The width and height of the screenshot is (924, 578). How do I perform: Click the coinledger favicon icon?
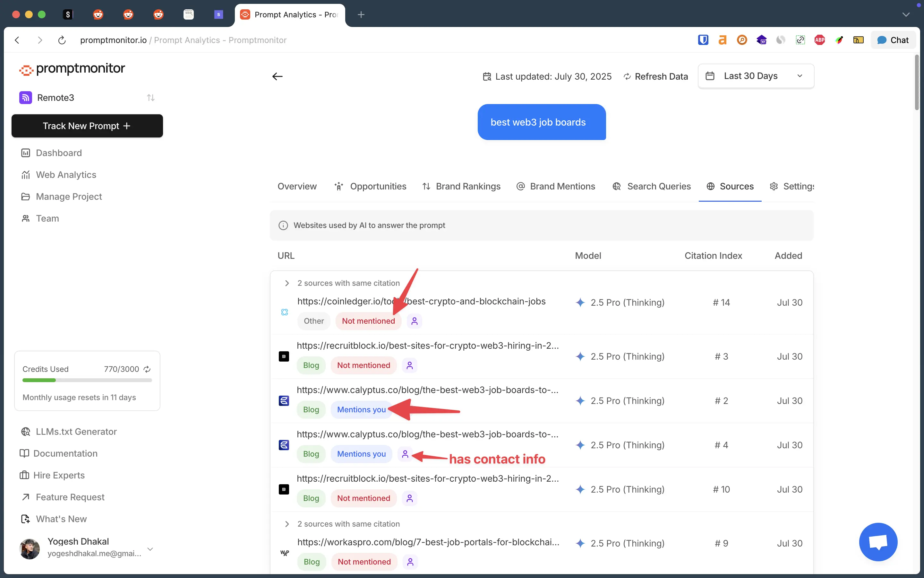(285, 312)
